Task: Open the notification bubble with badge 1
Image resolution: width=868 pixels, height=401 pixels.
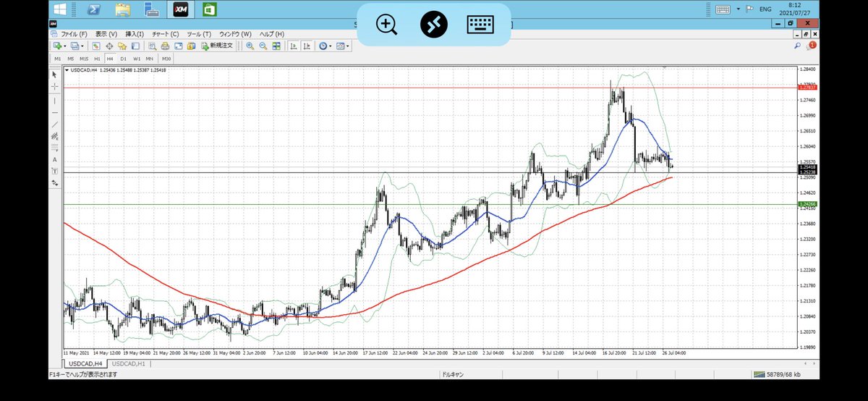Action: click(x=810, y=46)
